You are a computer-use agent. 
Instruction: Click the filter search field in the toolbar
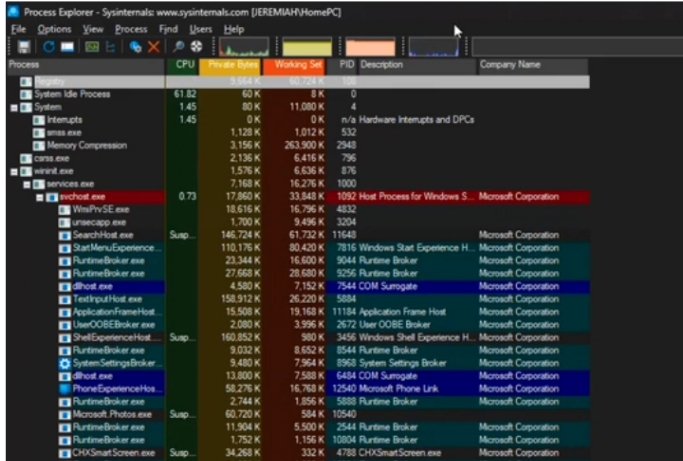coord(577,47)
